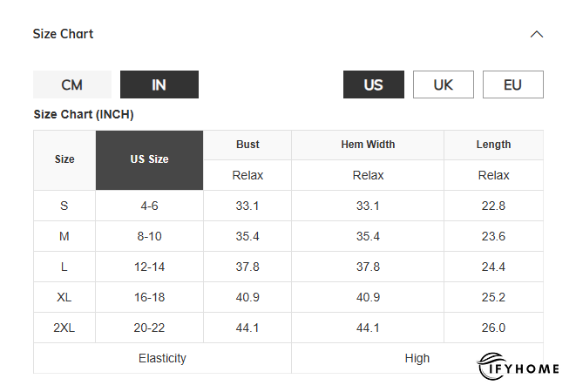Click the Elasticity row label
The image size is (576, 392).
162,358
